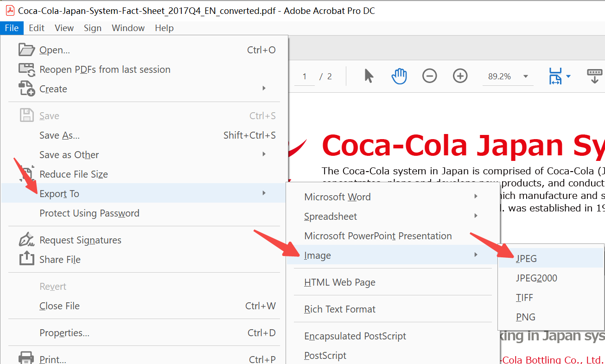
Task: Click the zoom in plus icon
Action: click(x=460, y=76)
